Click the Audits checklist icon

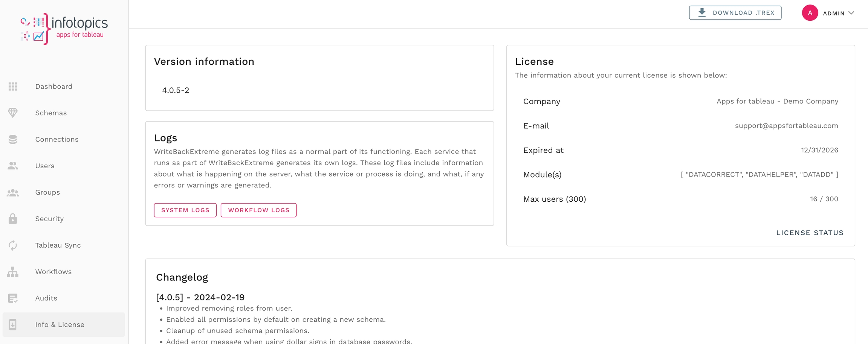pyautogui.click(x=13, y=298)
